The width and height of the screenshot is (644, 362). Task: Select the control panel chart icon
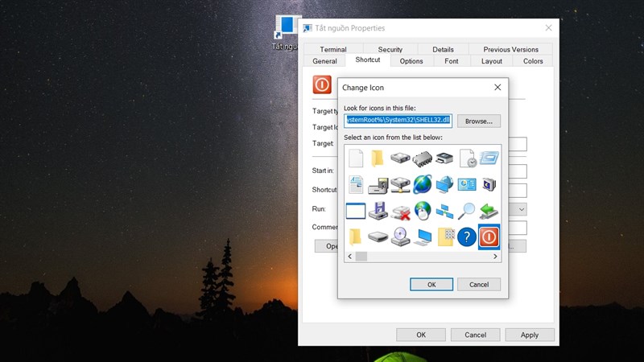point(467,184)
